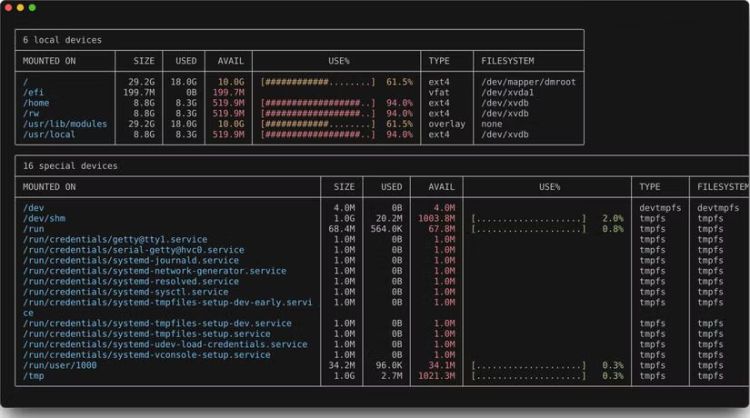This screenshot has height=418, width=750.
Task: Select the /home mount point entry
Action: point(36,103)
